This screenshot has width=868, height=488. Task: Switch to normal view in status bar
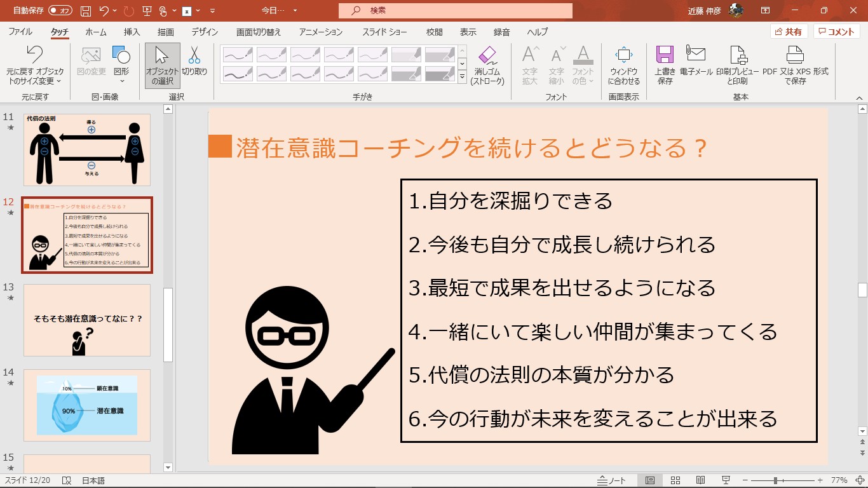pyautogui.click(x=650, y=480)
